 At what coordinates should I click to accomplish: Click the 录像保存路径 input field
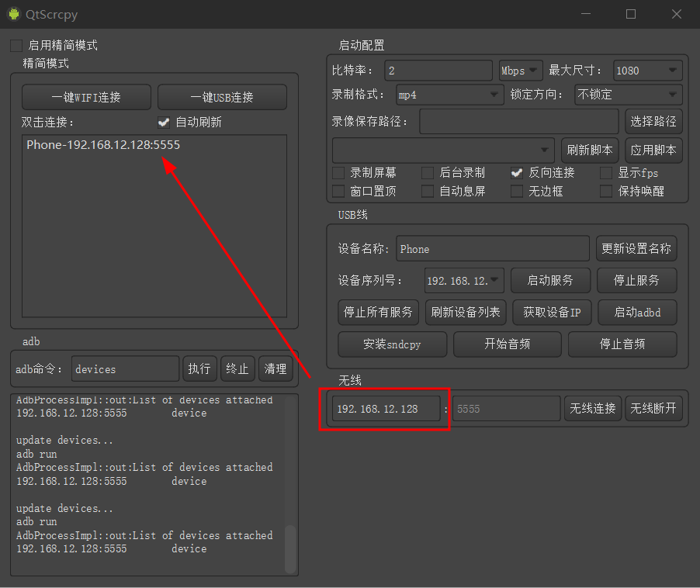[x=518, y=121]
